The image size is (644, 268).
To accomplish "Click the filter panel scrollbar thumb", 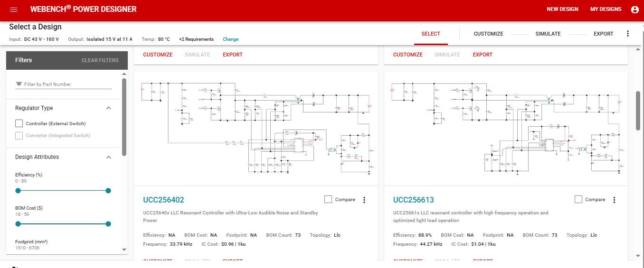I will coord(124,117).
